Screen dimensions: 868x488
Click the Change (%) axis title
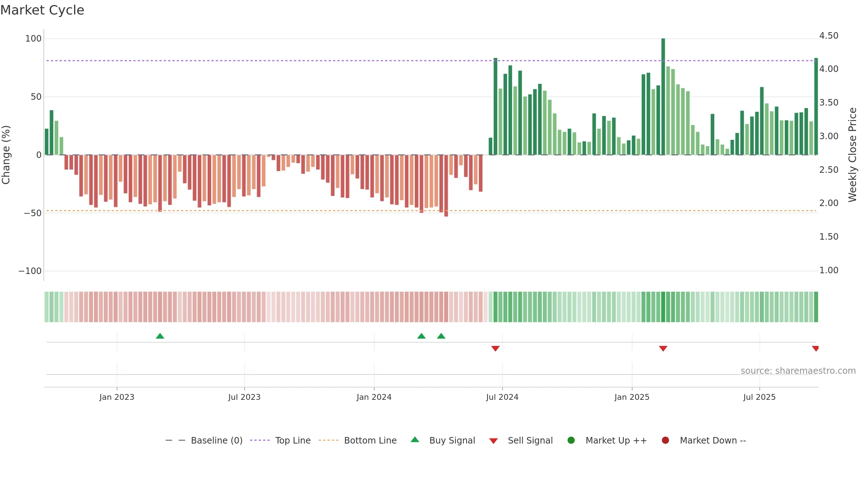[x=6, y=155]
